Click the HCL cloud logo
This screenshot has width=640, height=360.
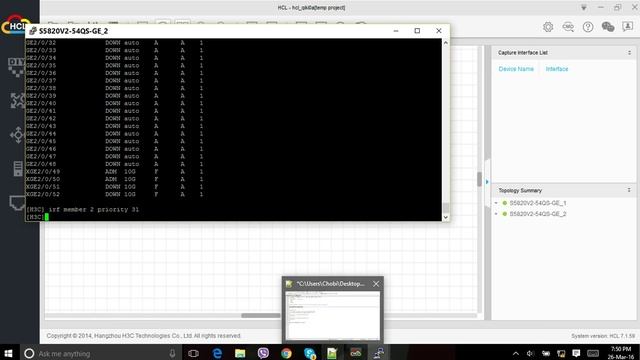[16, 25]
